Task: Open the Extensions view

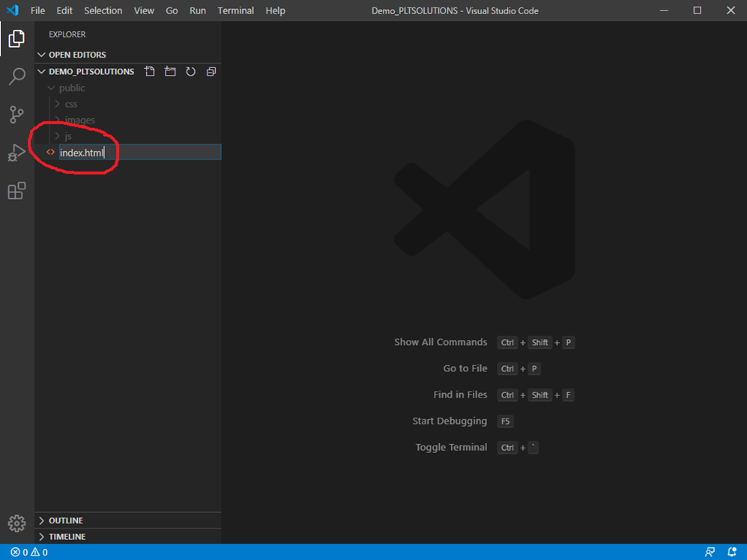Action: [x=16, y=190]
